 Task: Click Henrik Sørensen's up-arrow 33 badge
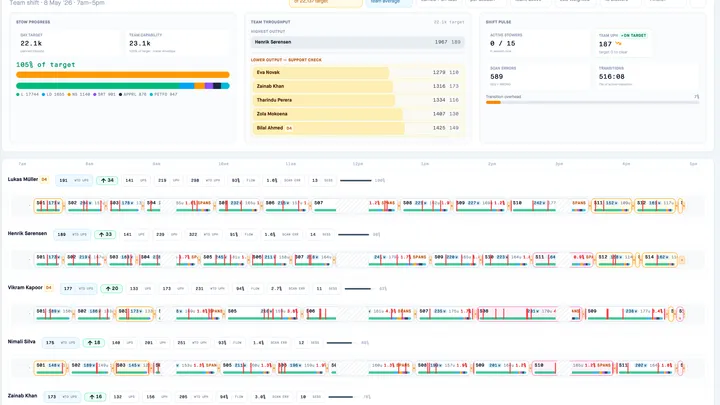[x=105, y=235]
